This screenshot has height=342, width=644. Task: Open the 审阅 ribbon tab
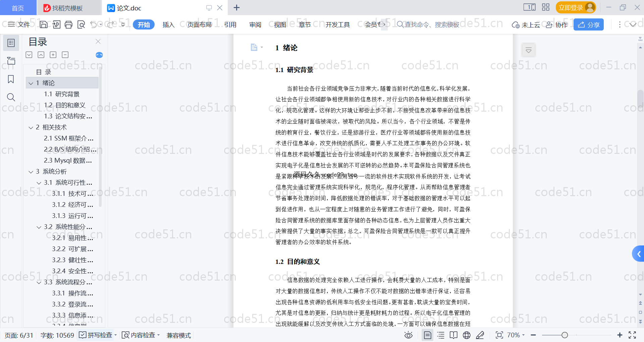point(255,24)
